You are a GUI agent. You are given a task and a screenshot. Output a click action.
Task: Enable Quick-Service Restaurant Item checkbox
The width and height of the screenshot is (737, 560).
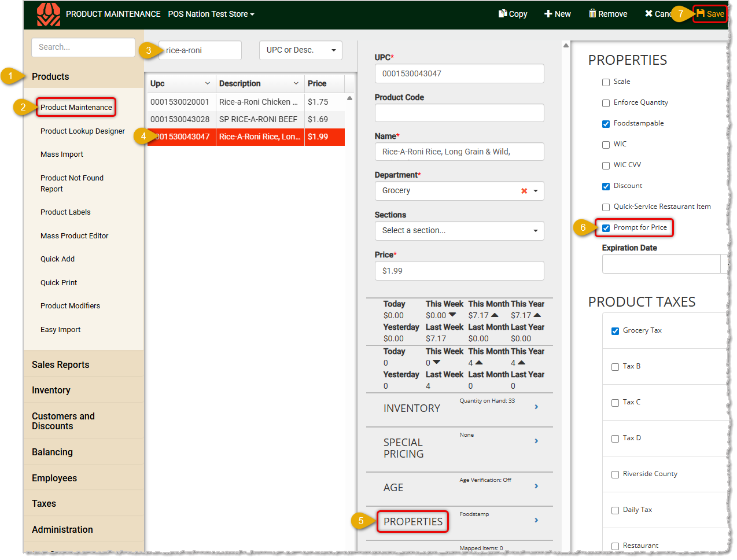pos(606,207)
